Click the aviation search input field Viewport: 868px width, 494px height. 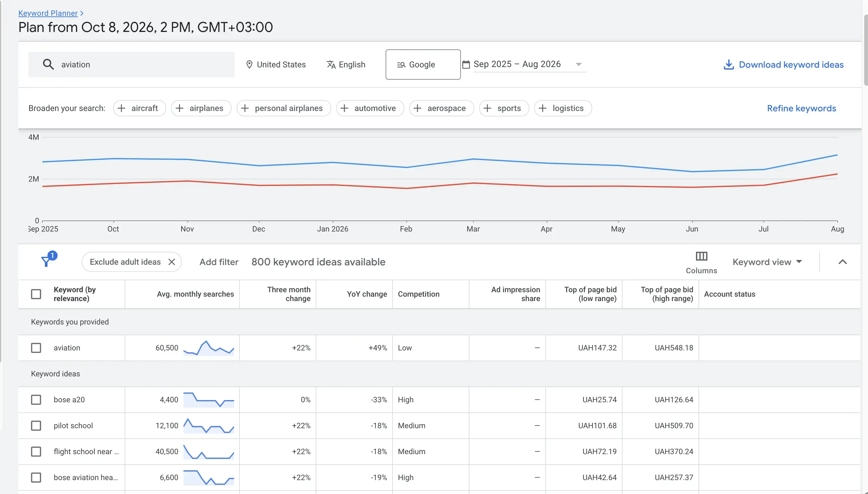point(131,65)
